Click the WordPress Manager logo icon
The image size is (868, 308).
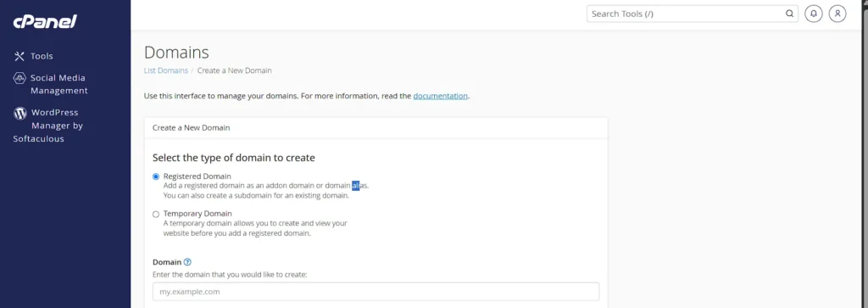20,113
